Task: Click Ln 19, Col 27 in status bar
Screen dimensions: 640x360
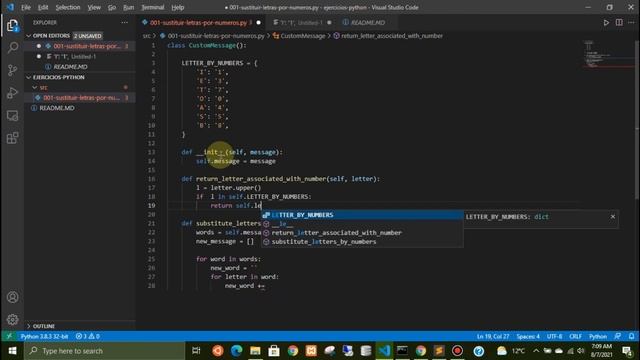Action: point(493,336)
